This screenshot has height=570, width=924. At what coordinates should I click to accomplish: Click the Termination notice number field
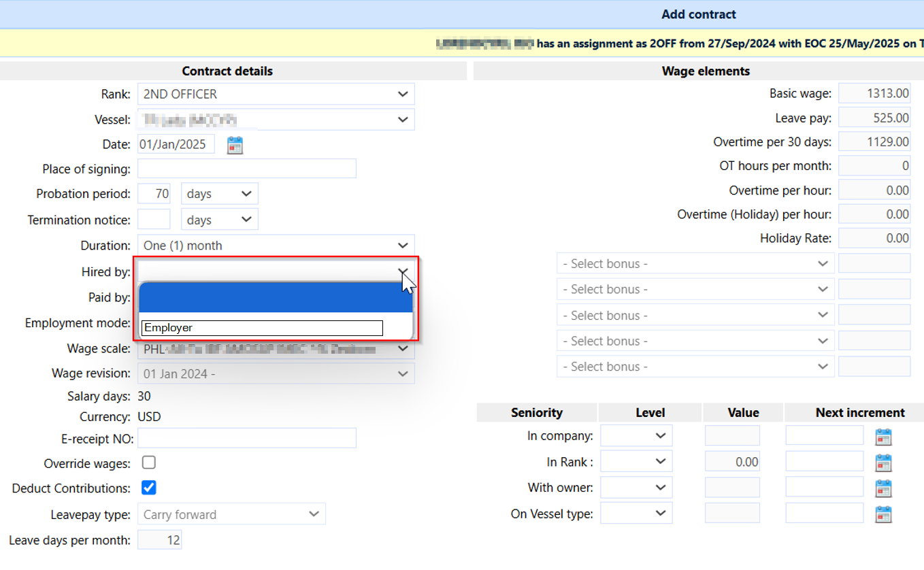pyautogui.click(x=154, y=220)
